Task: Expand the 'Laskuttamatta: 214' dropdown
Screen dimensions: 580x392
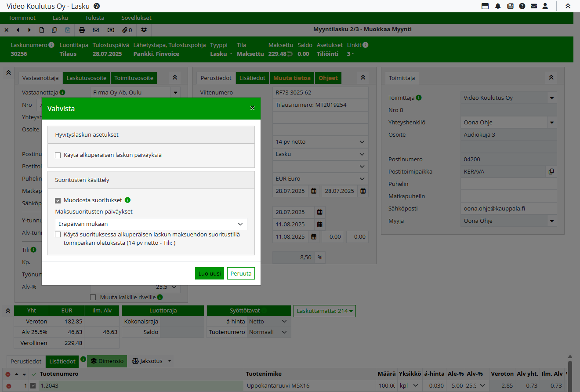Action: click(x=325, y=311)
